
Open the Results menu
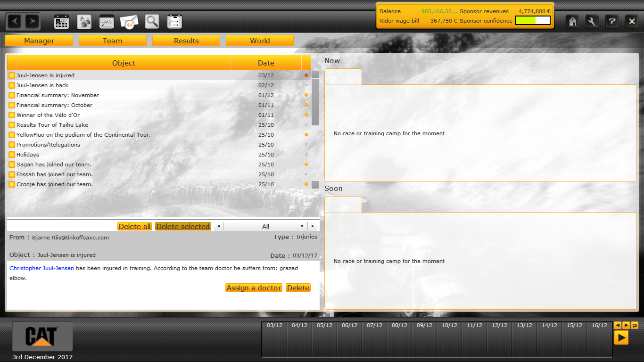tap(186, 41)
